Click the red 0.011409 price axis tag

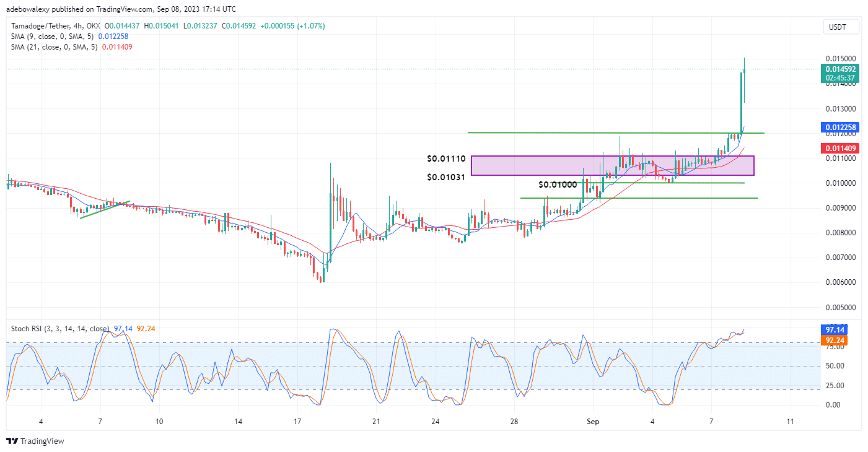pyautogui.click(x=840, y=148)
